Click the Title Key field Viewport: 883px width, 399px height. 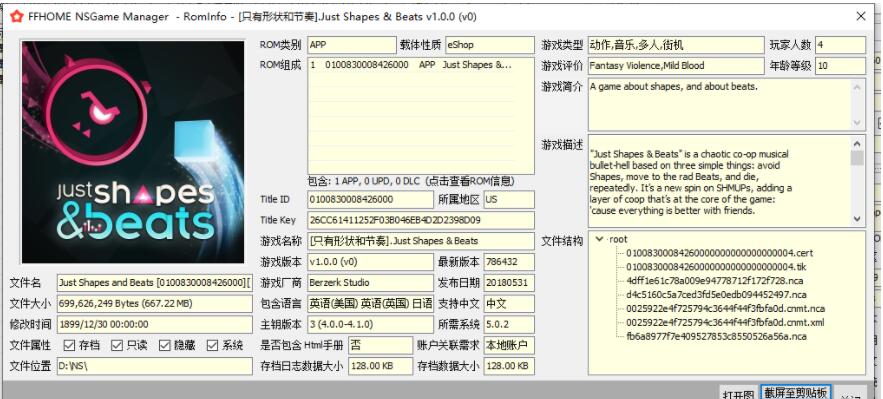click(x=421, y=220)
